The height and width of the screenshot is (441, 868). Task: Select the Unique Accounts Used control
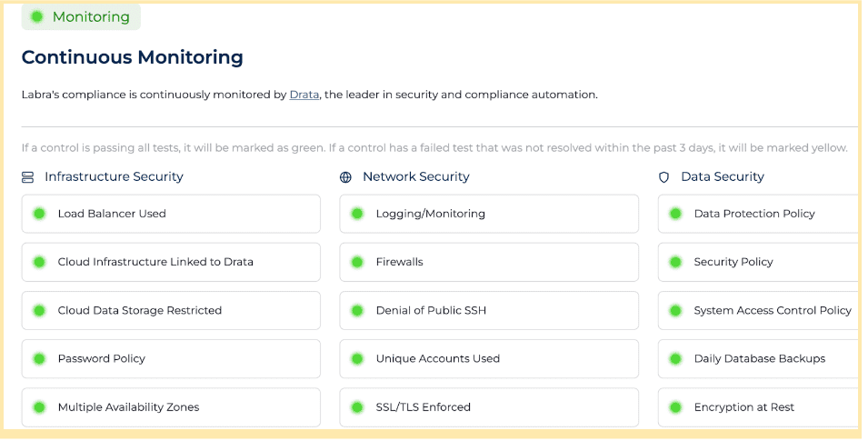489,359
